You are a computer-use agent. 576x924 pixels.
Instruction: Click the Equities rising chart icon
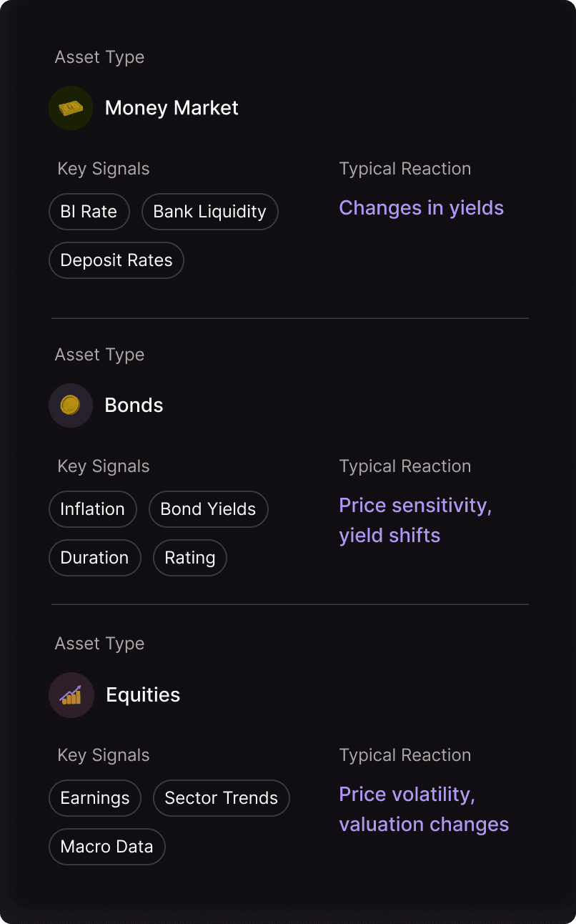pos(71,694)
